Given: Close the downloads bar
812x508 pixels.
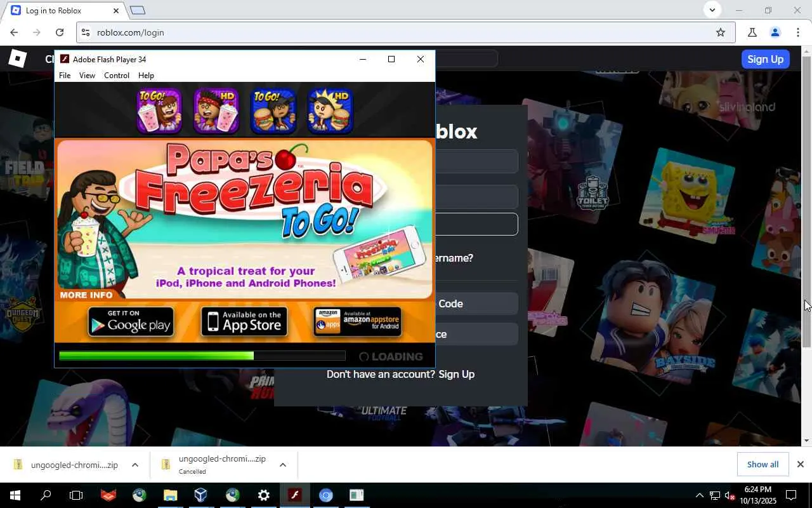Looking at the screenshot, I should tap(800, 464).
